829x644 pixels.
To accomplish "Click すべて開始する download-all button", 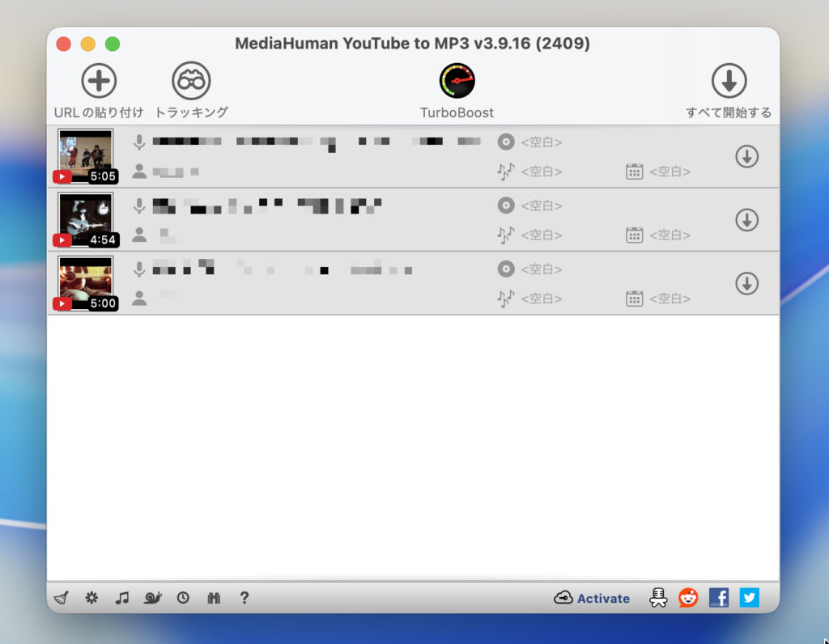I will point(729,81).
